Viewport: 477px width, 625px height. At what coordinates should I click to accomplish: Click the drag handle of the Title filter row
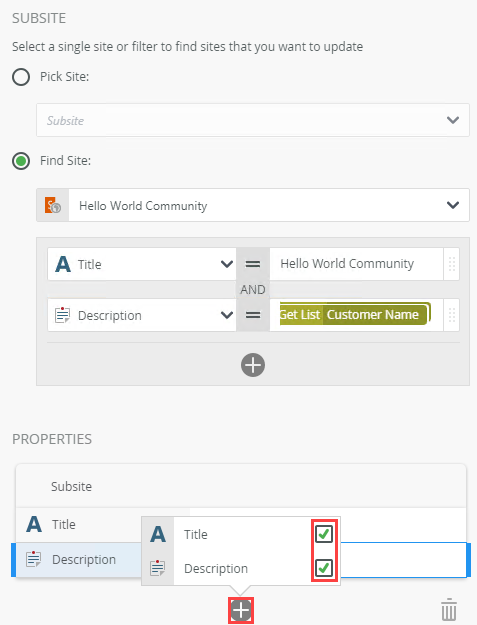pos(451,264)
